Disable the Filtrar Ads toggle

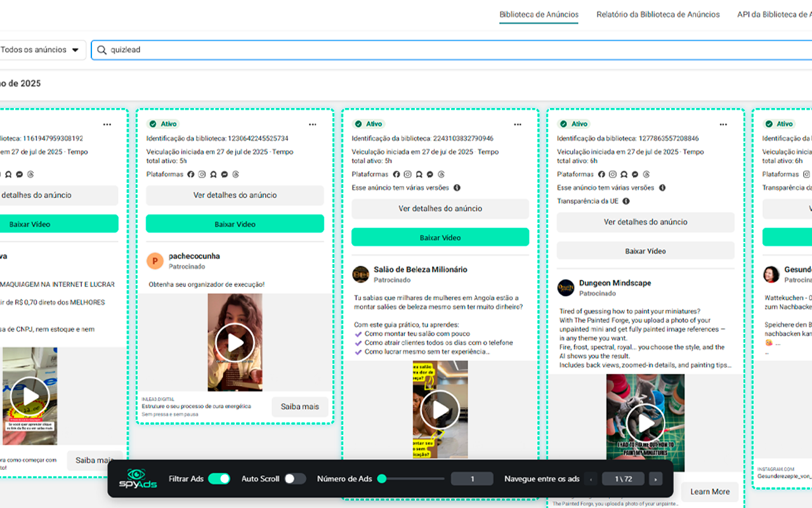click(219, 479)
